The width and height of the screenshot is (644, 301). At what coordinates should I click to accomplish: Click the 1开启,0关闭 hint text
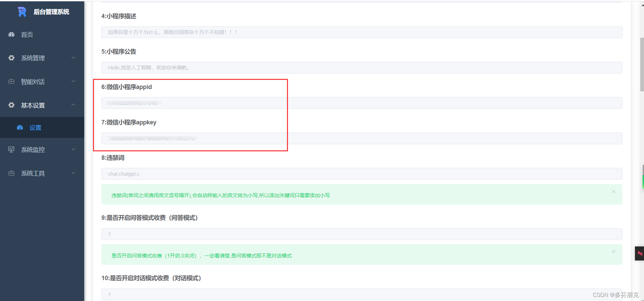(x=201, y=256)
